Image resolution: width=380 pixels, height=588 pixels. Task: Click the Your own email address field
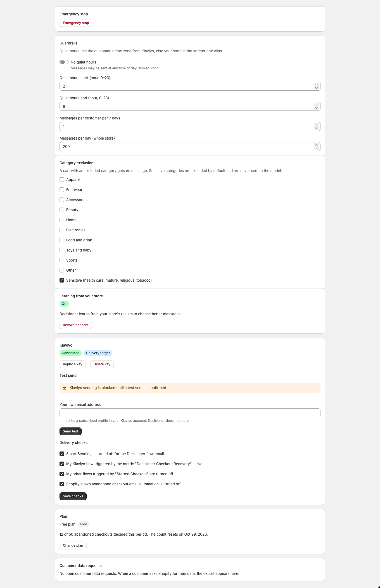(x=190, y=413)
